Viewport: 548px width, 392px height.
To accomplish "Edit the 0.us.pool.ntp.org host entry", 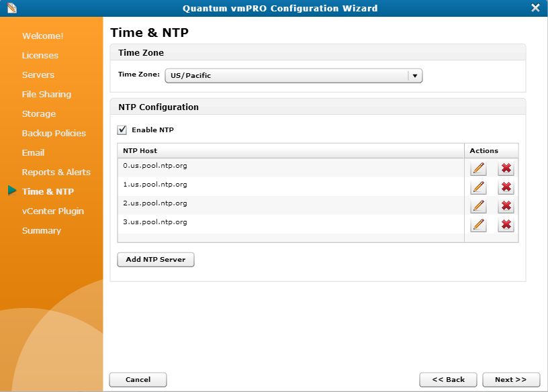I will [x=478, y=168].
